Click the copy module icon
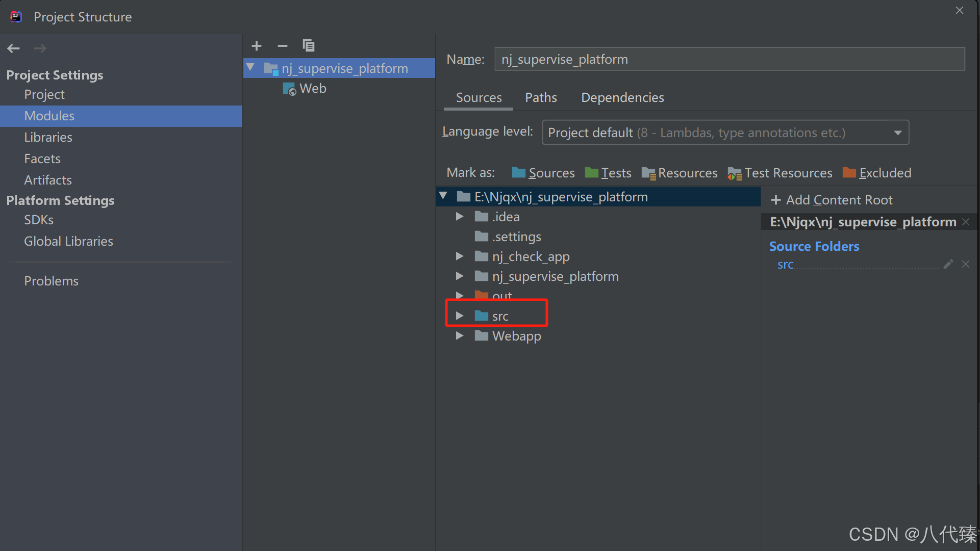This screenshot has height=551, width=980. click(308, 46)
